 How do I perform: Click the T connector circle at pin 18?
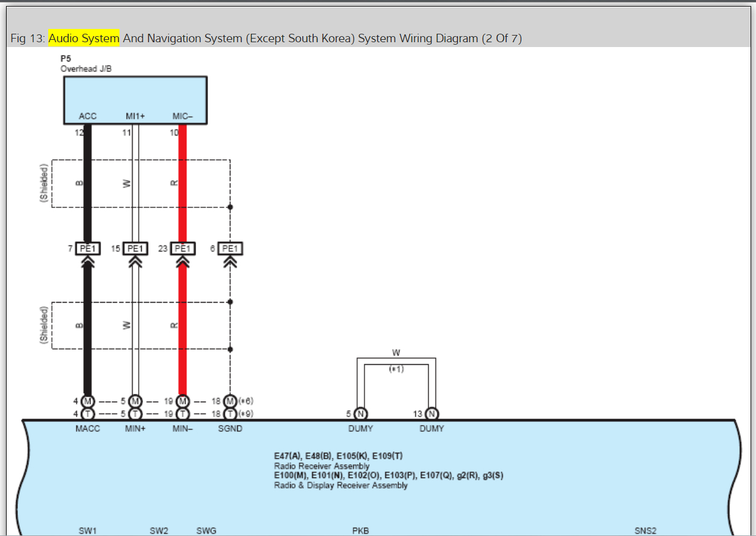point(230,414)
